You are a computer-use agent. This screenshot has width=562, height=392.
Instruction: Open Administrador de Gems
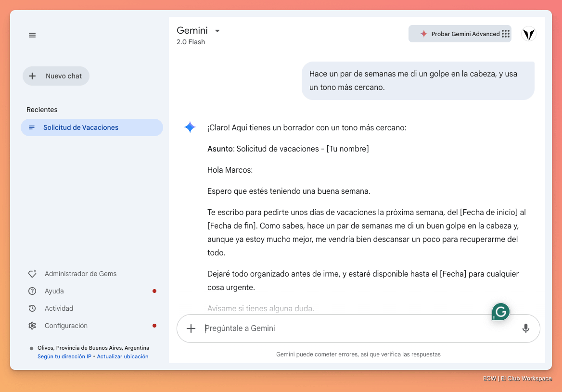pos(80,274)
